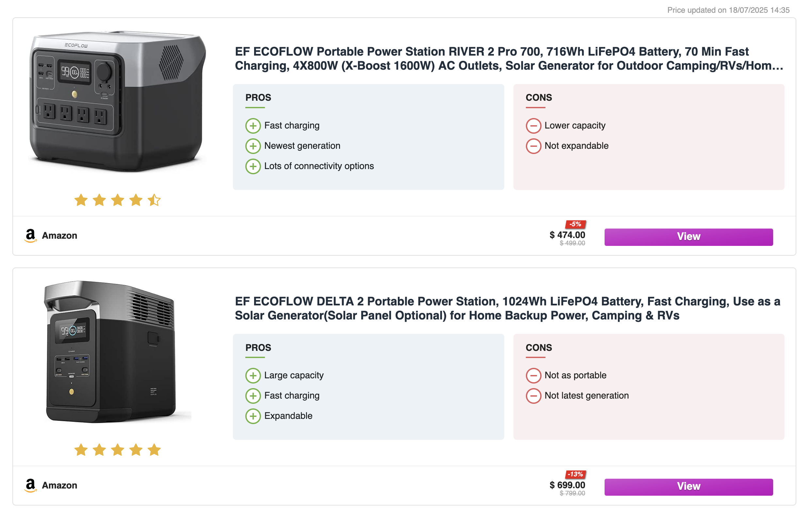Click the $ 474.00 price for RIVER 2 Pro
Screen dimensions: 812x514
click(567, 235)
